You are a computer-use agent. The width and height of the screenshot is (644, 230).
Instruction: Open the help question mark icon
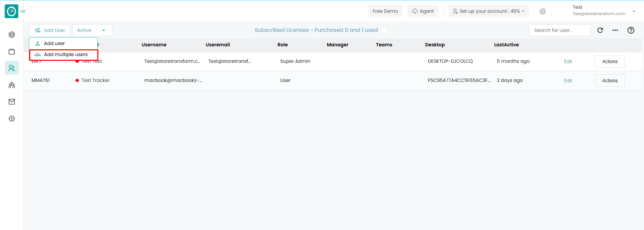pos(631,30)
